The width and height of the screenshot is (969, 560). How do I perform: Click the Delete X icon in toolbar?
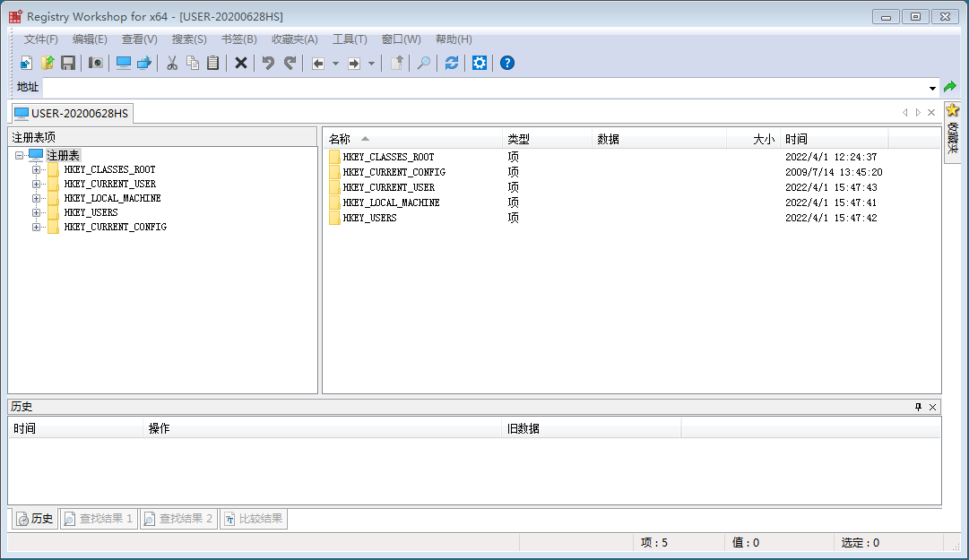click(x=241, y=63)
